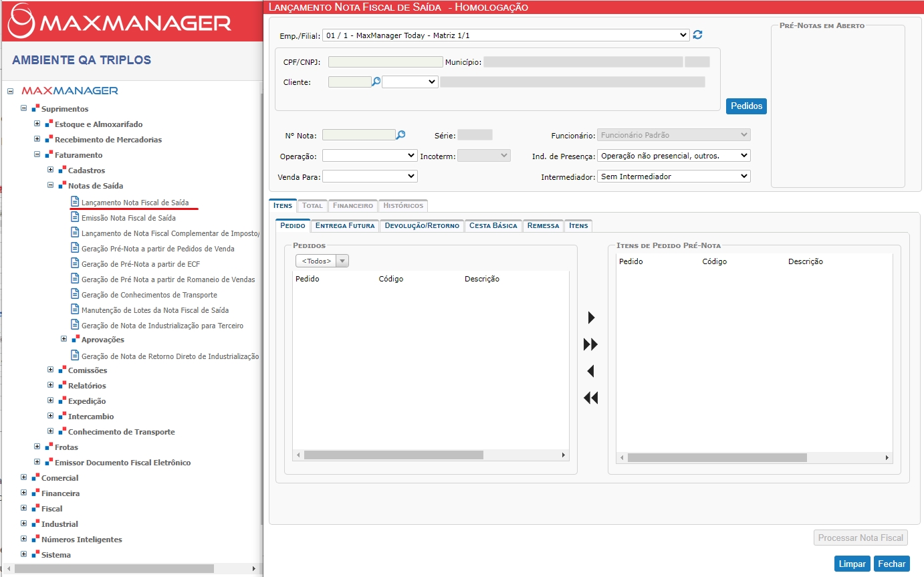Move all items left with double arrow
Screen dimensions: 924x577
point(591,398)
